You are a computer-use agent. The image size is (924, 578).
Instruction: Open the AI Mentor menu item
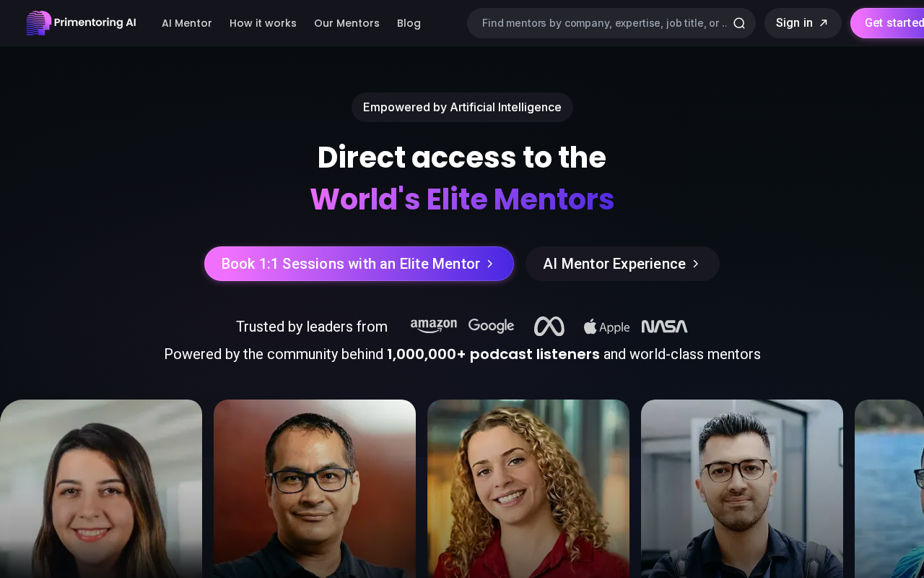coord(187,23)
